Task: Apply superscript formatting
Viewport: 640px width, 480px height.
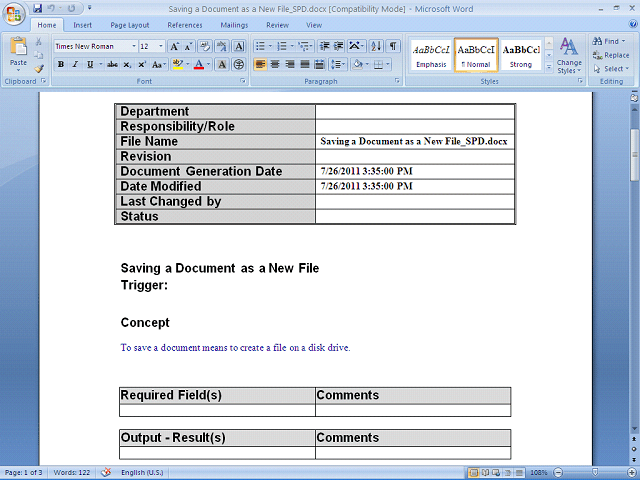Action: [142, 64]
